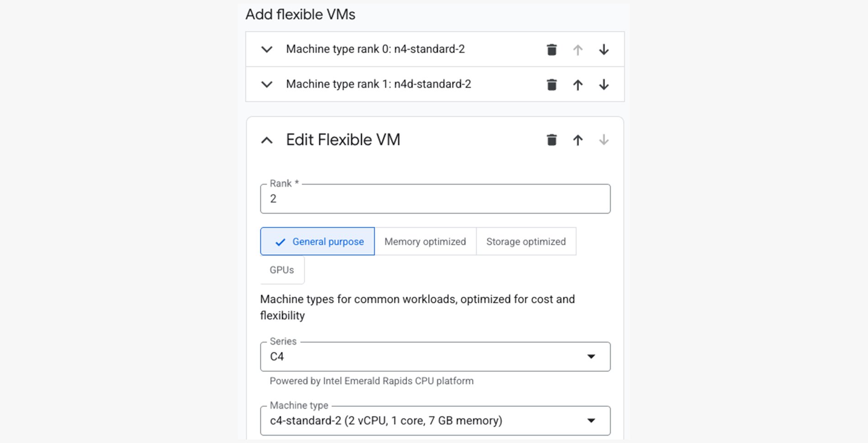The width and height of the screenshot is (868, 443).
Task: Move rank 0 n4-standard-2 up
Action: [x=577, y=49]
